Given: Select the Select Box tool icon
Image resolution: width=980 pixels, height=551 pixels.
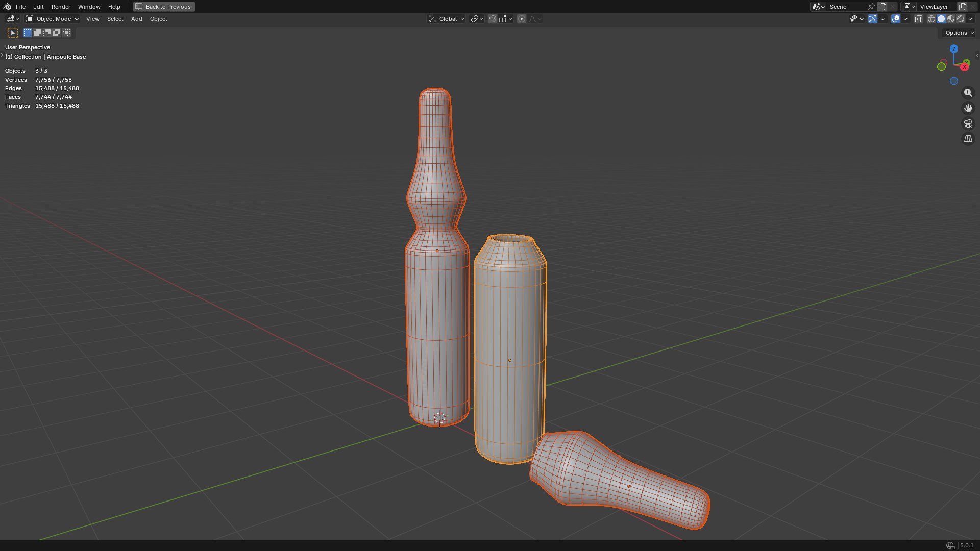Looking at the screenshot, I should (13, 33).
